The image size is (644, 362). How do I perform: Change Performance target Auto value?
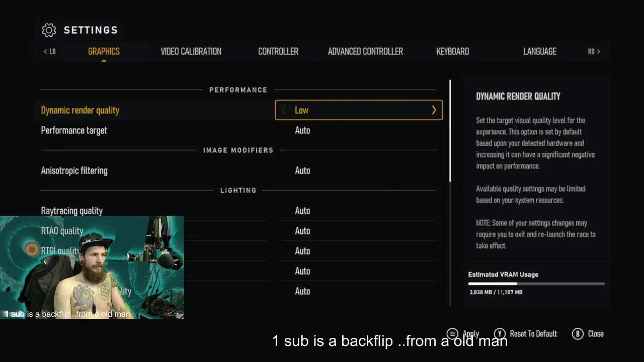pos(302,130)
